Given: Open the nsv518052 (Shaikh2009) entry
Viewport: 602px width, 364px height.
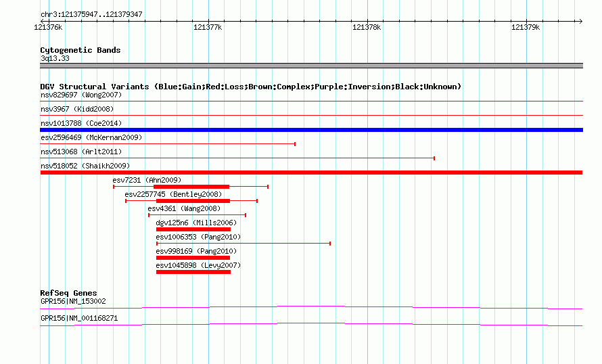Looking at the screenshot, I should coord(85,166).
